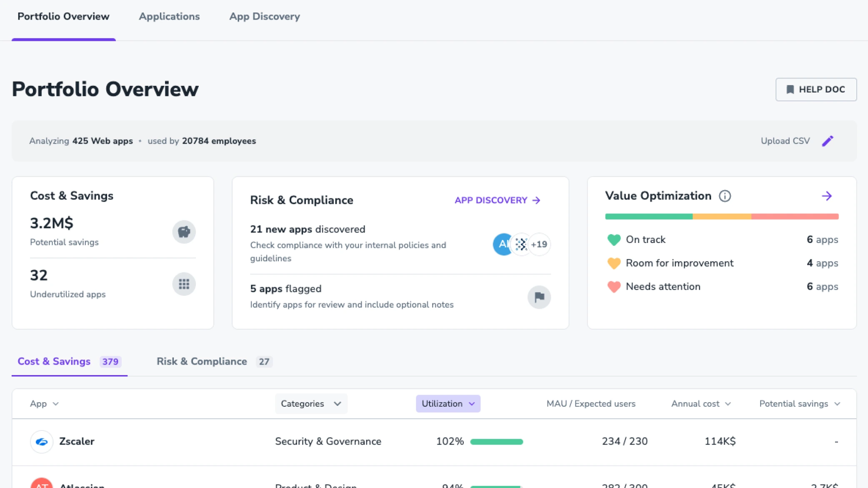868x488 pixels.
Task: Click the Value Optimization status color bar
Action: pos(721,217)
